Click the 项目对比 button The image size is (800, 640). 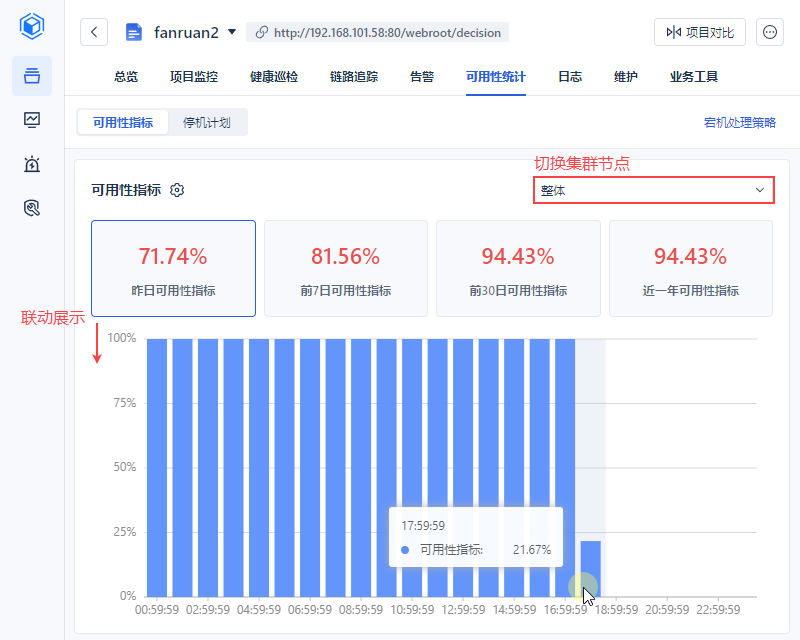pyautogui.click(x=699, y=32)
